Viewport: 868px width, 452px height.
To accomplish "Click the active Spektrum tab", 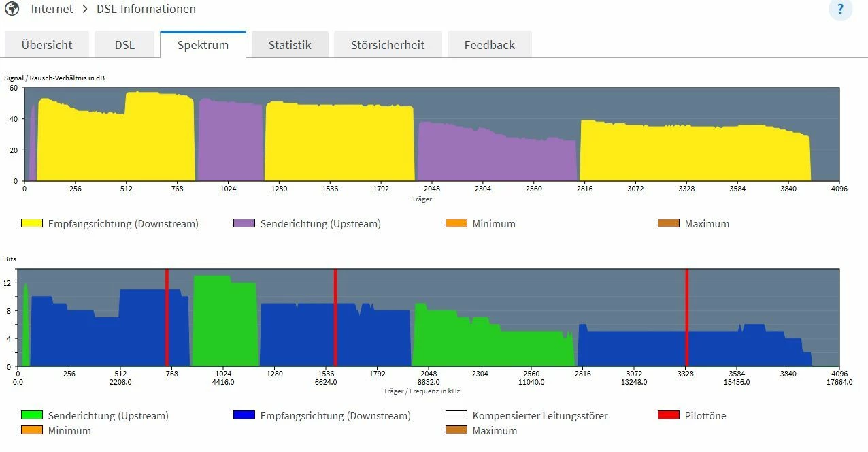I will click(x=203, y=45).
